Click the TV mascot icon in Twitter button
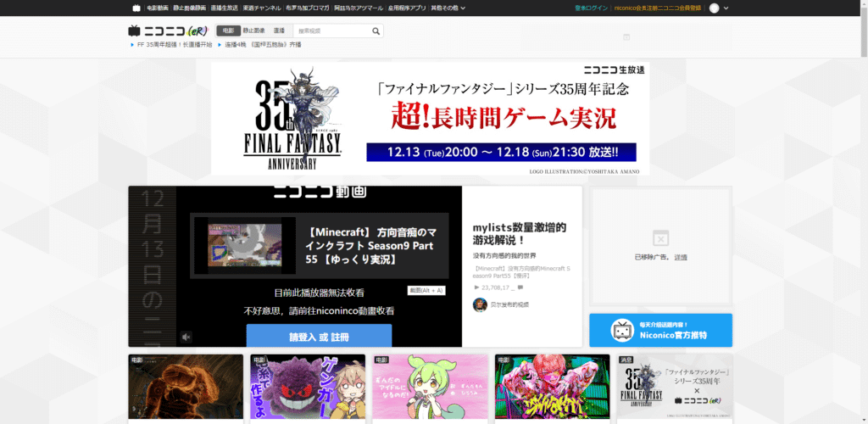Image resolution: width=868 pixels, height=424 pixels. coord(621,331)
